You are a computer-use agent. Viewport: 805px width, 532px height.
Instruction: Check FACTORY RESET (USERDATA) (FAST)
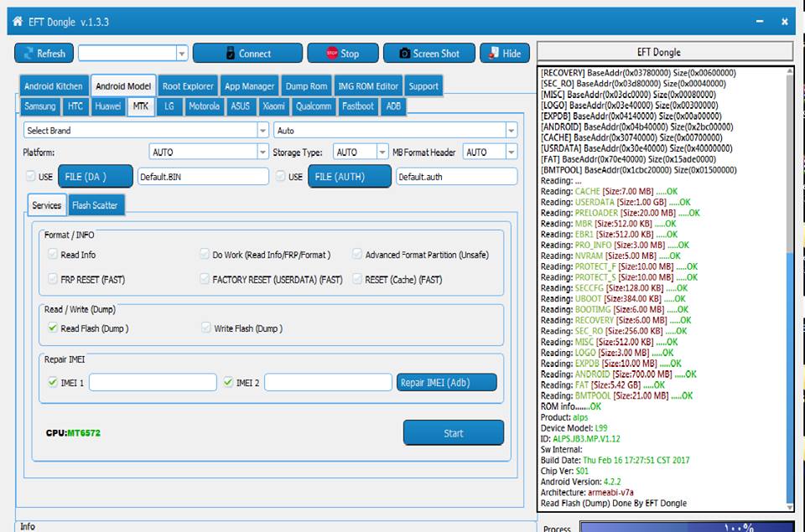(x=205, y=279)
